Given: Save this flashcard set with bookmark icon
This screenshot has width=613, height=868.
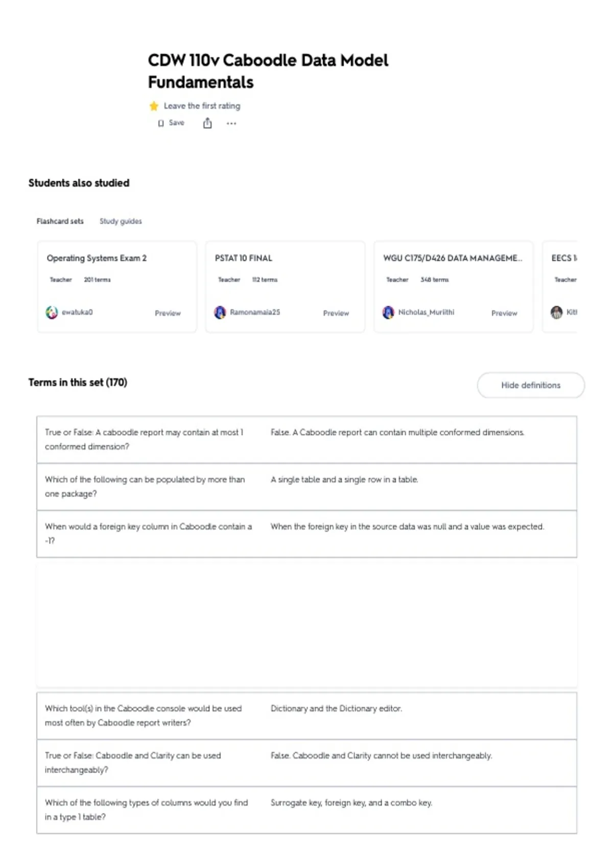Looking at the screenshot, I should [171, 123].
